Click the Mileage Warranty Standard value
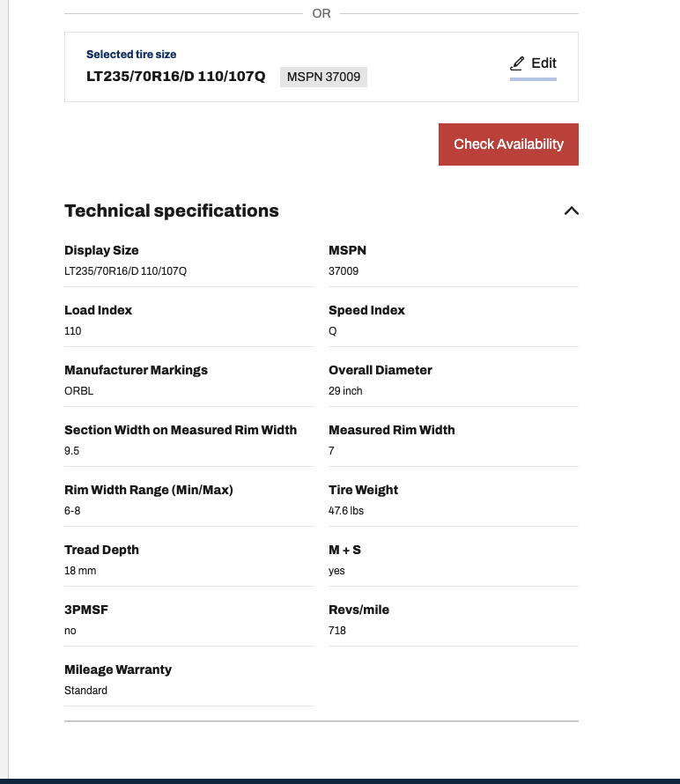 pos(85,691)
